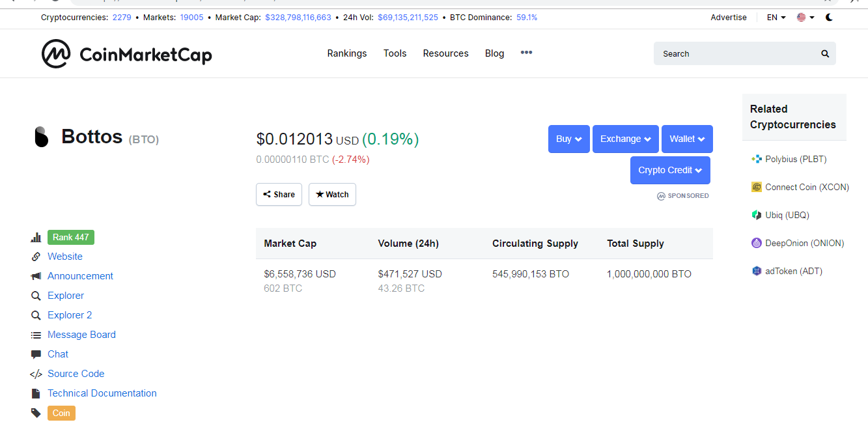The height and width of the screenshot is (433, 868).
Task: Click the Advertise link
Action: point(729,18)
